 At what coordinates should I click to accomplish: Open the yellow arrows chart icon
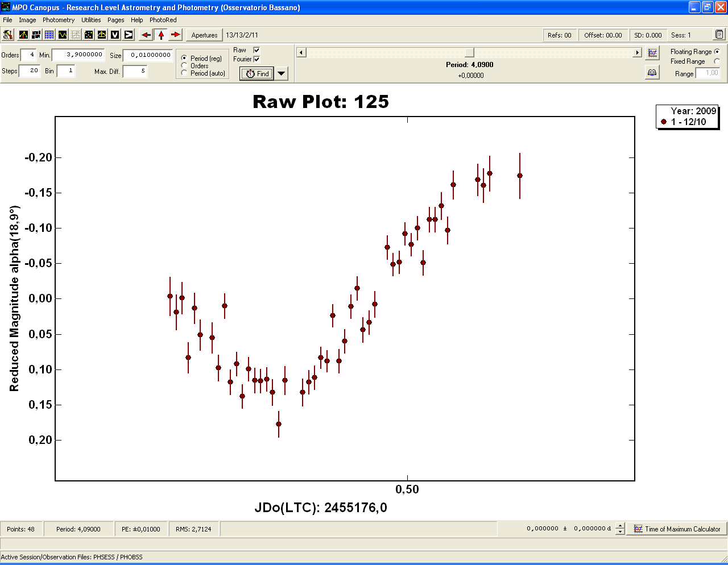23,35
